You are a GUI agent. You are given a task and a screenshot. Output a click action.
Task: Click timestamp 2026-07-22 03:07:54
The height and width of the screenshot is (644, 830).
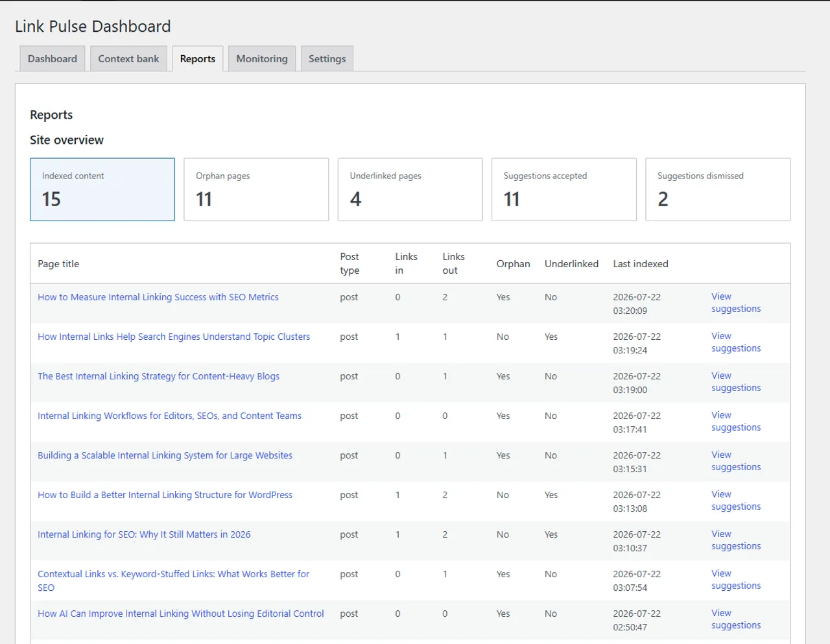637,580
